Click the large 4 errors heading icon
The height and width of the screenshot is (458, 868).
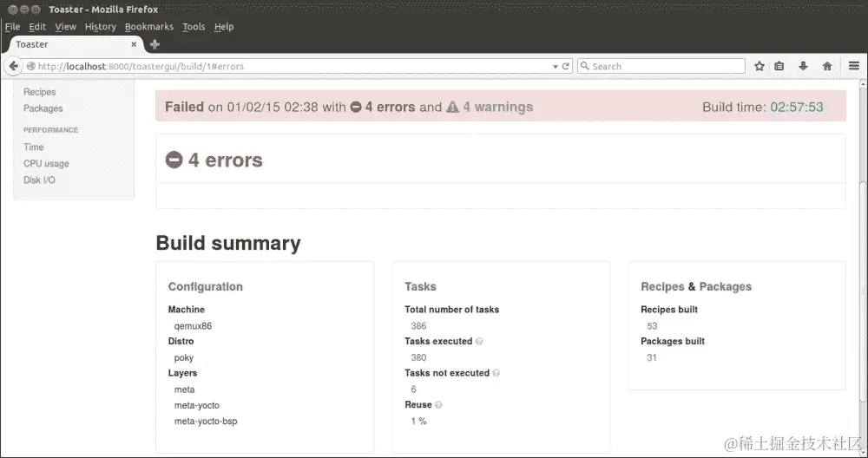pyautogui.click(x=174, y=160)
